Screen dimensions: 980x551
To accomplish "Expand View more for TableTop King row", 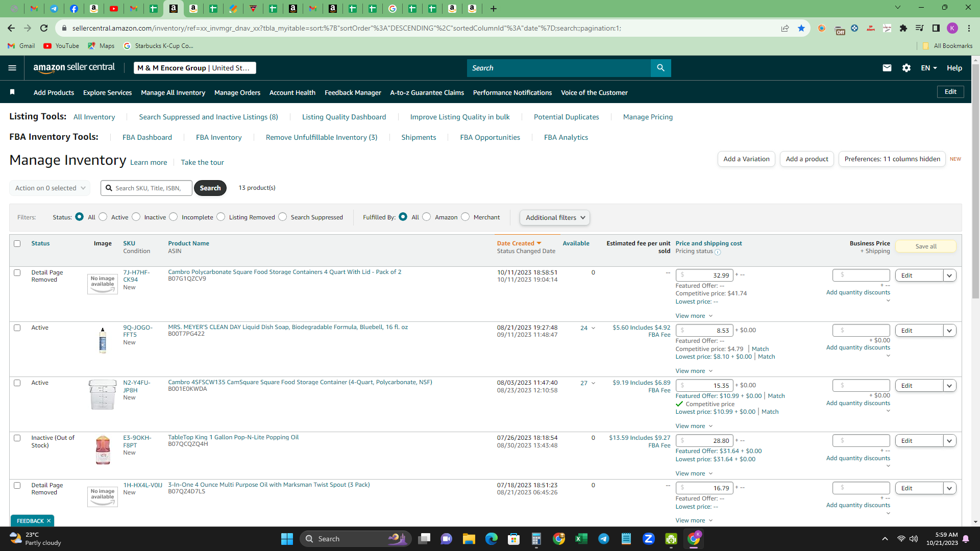I will click(x=694, y=473).
